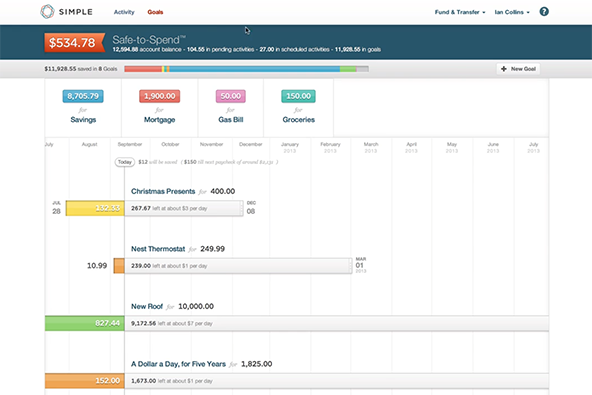Click the 267.67 left progress bar
The image size is (592, 395).
[184, 208]
